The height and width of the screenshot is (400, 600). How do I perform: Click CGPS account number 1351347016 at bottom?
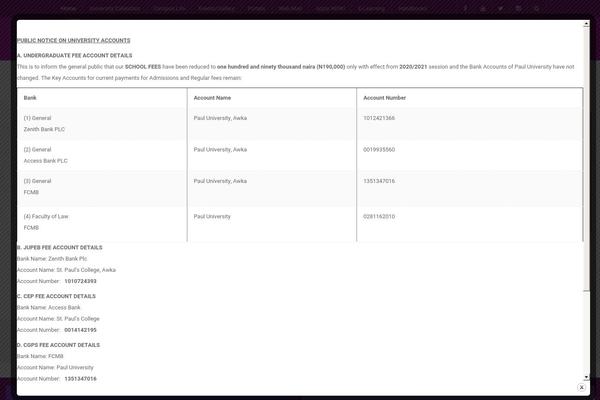80,379
